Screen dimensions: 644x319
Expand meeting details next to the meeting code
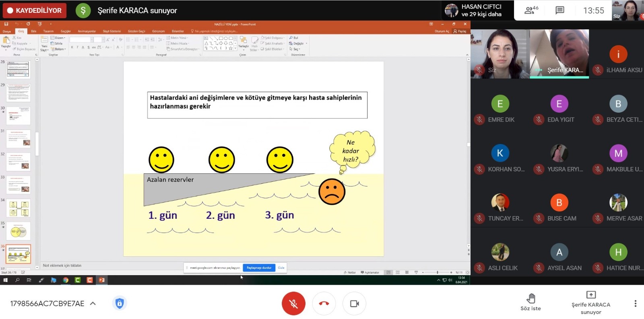pyautogui.click(x=93, y=303)
